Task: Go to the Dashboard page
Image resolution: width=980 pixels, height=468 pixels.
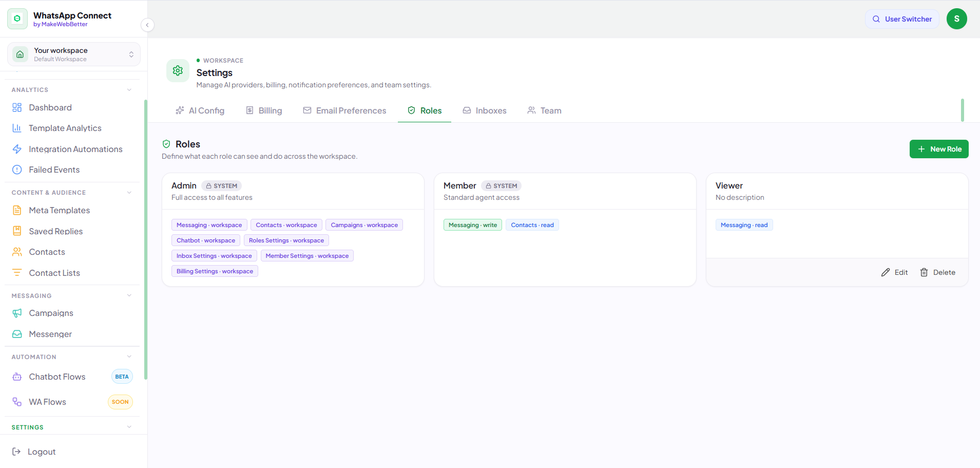Action: [x=50, y=107]
